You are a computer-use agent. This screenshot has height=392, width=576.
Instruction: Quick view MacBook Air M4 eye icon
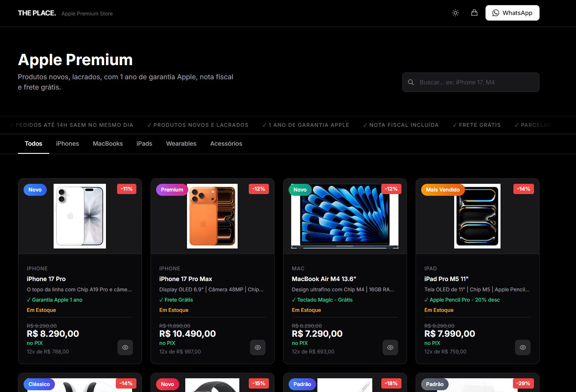[x=390, y=347]
